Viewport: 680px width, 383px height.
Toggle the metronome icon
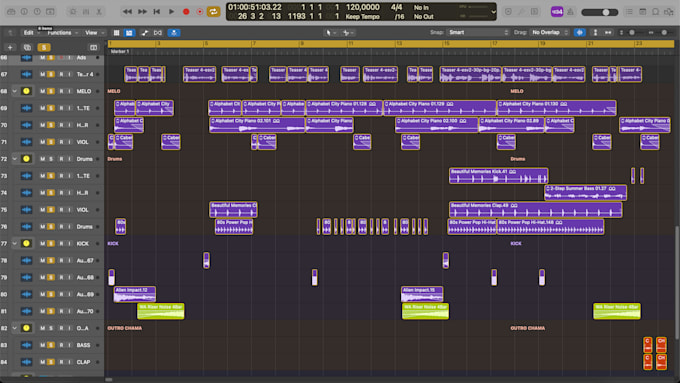point(570,12)
